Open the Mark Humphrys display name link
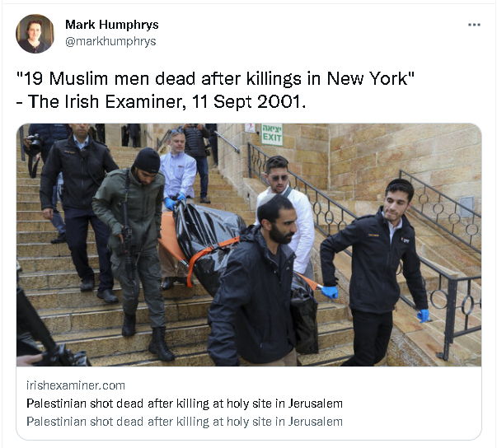 coord(111,25)
